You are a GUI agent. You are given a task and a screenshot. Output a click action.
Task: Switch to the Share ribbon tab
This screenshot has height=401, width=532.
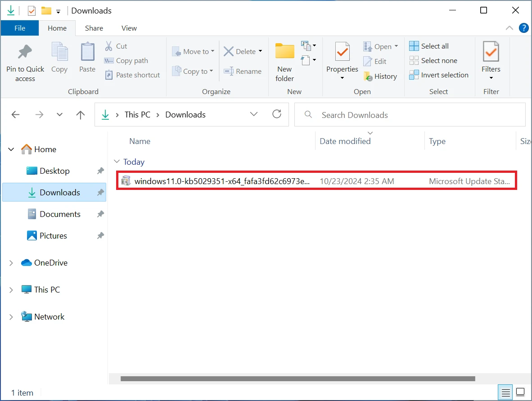click(94, 28)
